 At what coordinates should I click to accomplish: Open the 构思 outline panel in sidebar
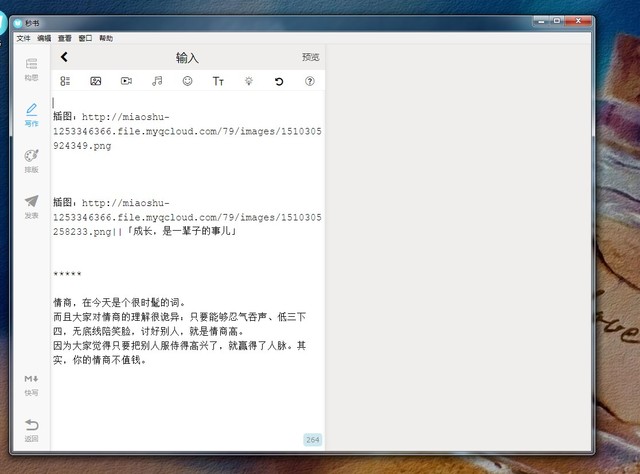pos(32,69)
